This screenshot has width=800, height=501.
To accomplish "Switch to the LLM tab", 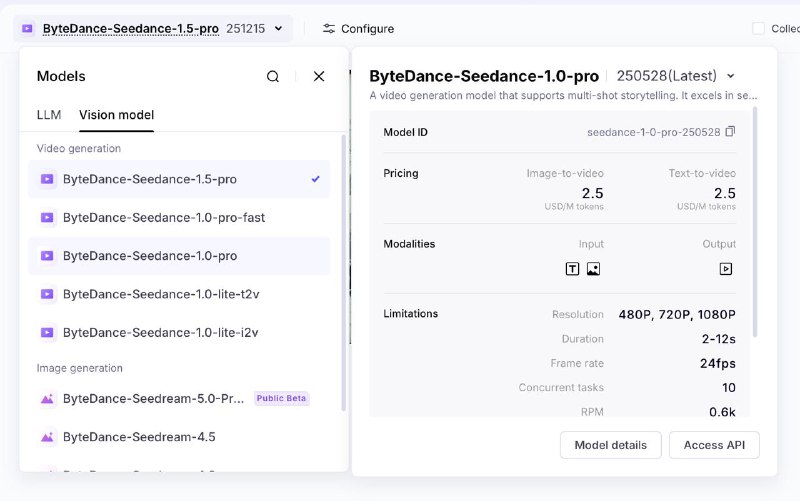I will coord(49,115).
